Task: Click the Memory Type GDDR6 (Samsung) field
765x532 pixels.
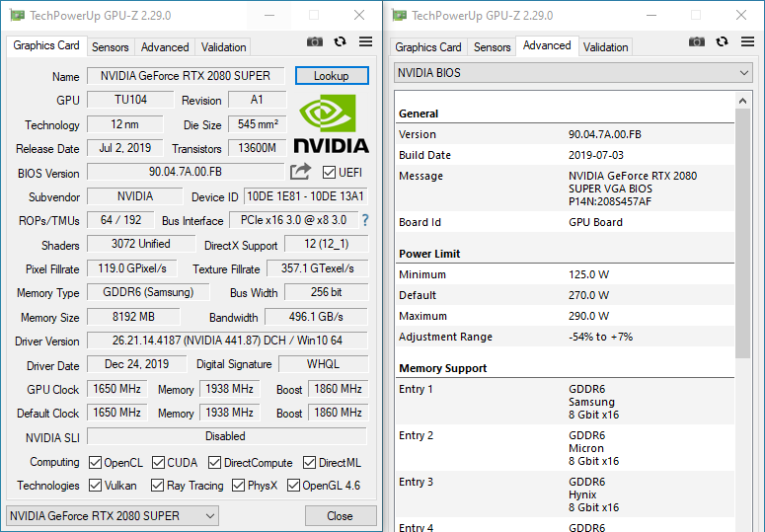Action: pyautogui.click(x=148, y=292)
